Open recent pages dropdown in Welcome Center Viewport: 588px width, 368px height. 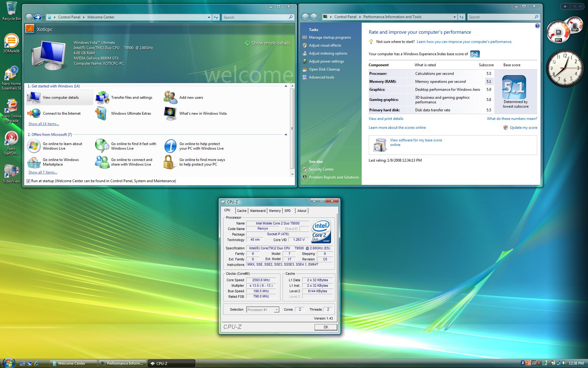click(44, 17)
